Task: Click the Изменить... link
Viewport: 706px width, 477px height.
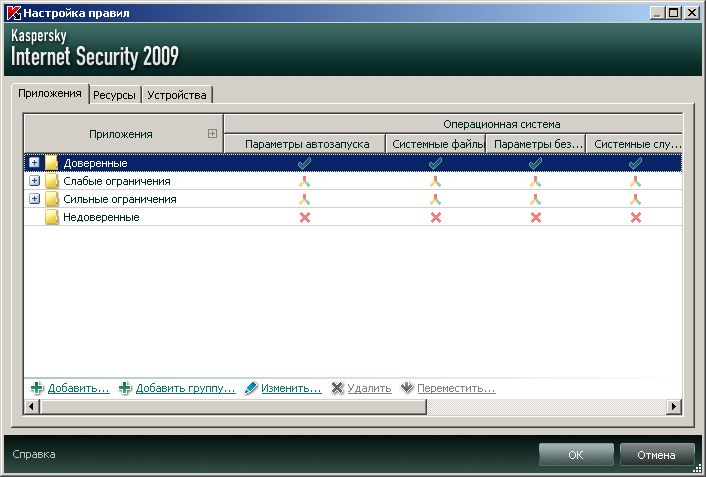Action: [x=291, y=388]
